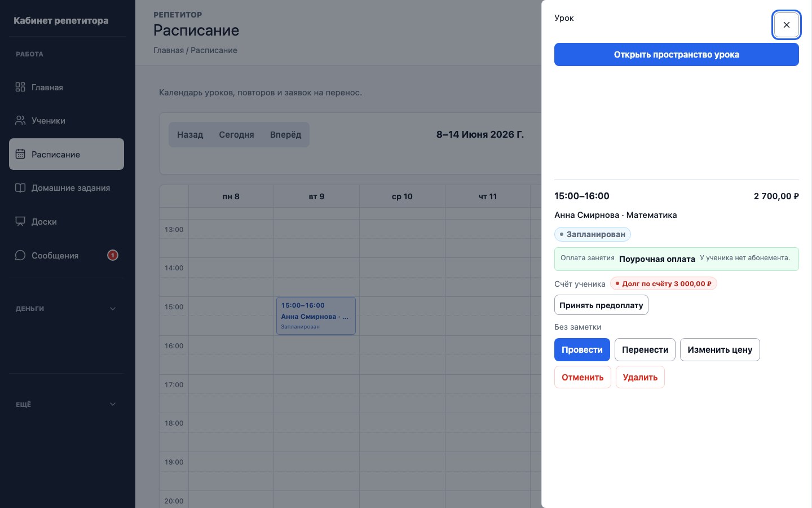Click the Домашние задания book icon
This screenshot has height=508, width=812.
click(x=20, y=188)
